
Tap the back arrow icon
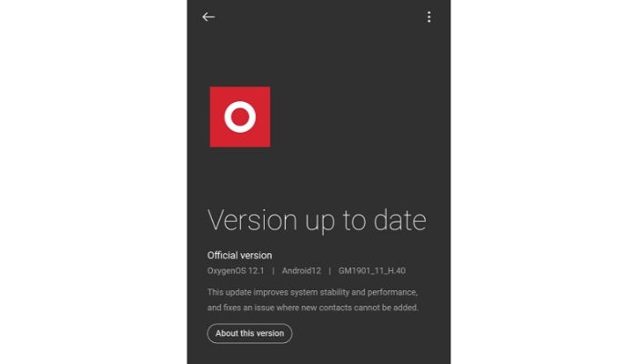pyautogui.click(x=208, y=16)
